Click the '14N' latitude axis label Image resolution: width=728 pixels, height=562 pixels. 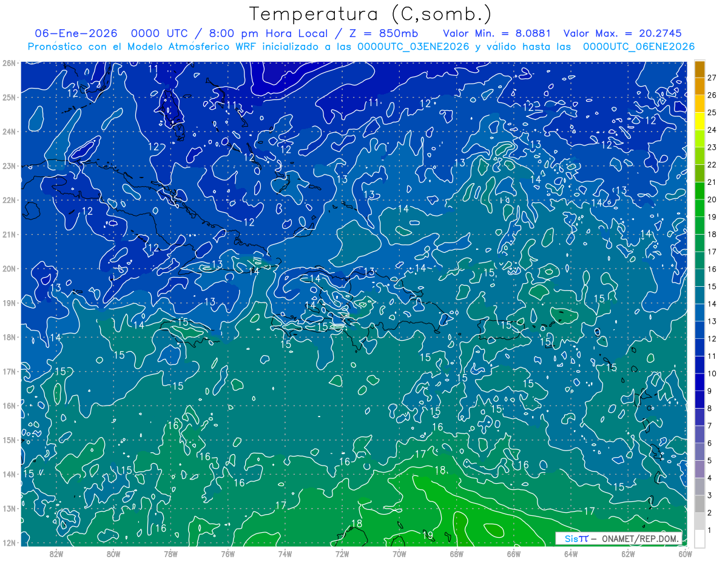click(9, 474)
